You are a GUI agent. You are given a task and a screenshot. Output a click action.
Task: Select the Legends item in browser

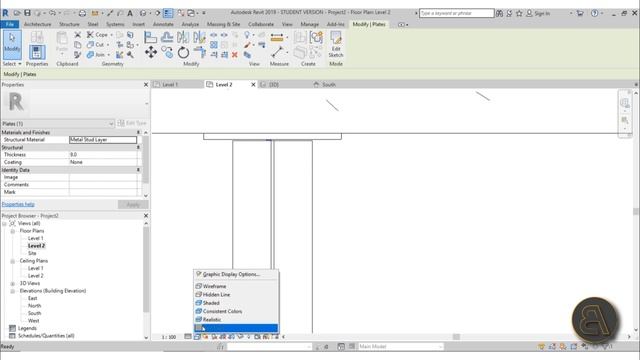point(27,328)
